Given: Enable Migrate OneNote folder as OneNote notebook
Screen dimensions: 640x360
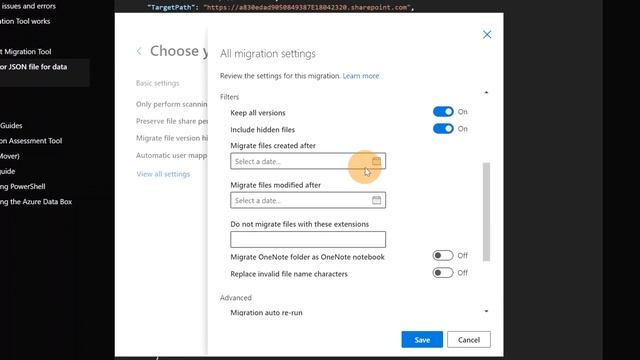Looking at the screenshot, I should tap(443, 256).
